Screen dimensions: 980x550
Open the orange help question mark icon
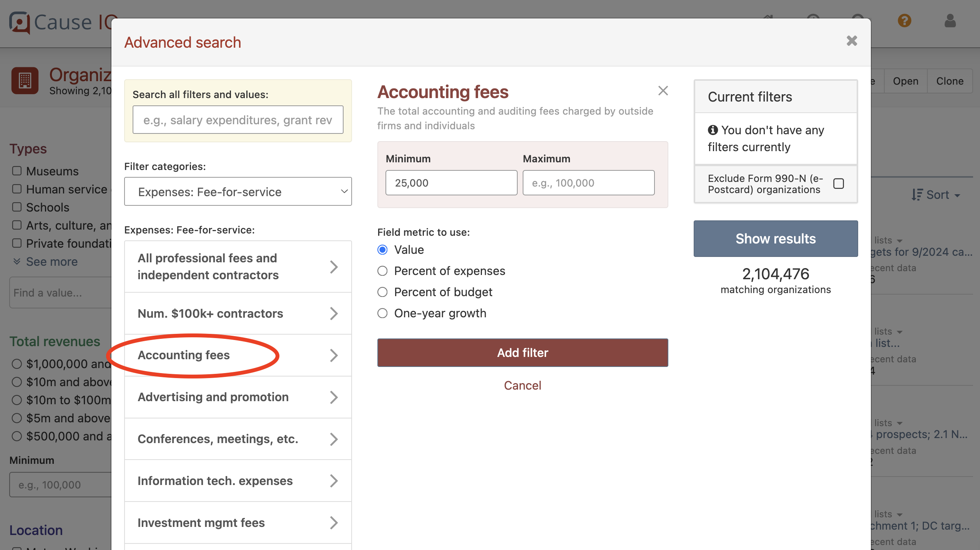click(x=905, y=21)
